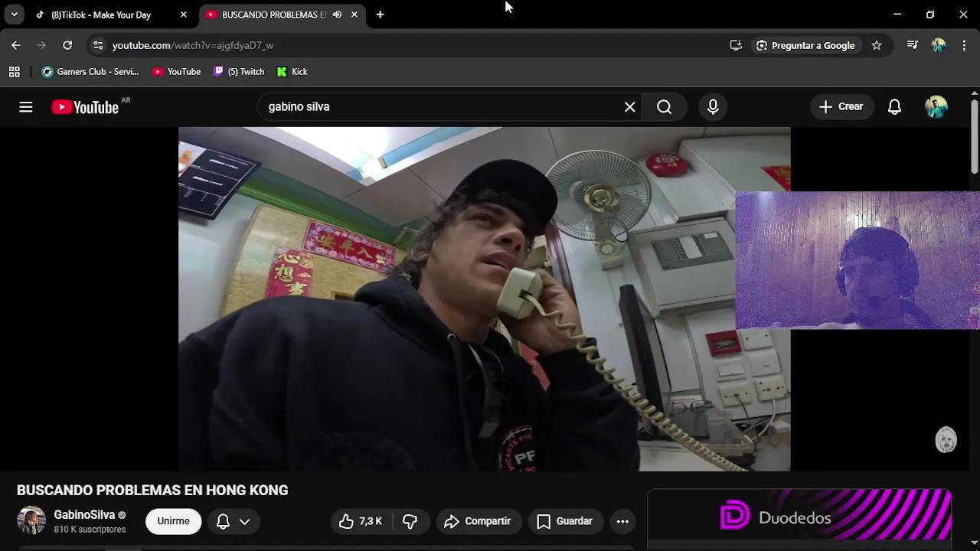Open the Chrome profile avatar
The height and width of the screenshot is (551, 980).
click(x=939, y=45)
